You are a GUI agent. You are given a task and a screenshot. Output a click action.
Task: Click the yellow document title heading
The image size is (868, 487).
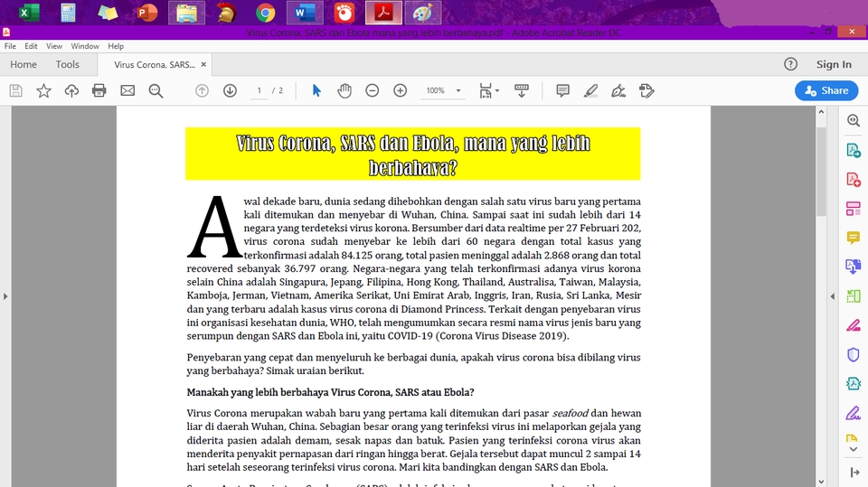(413, 155)
